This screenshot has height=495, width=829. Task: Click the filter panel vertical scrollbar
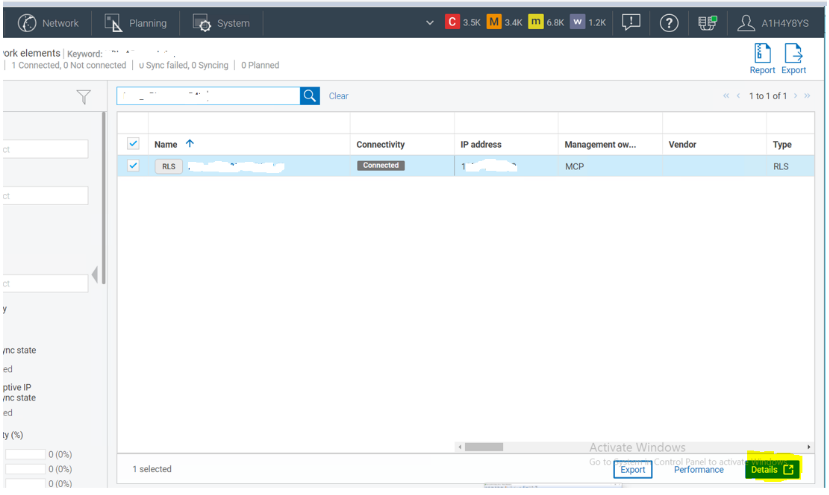pyautogui.click(x=104, y=198)
